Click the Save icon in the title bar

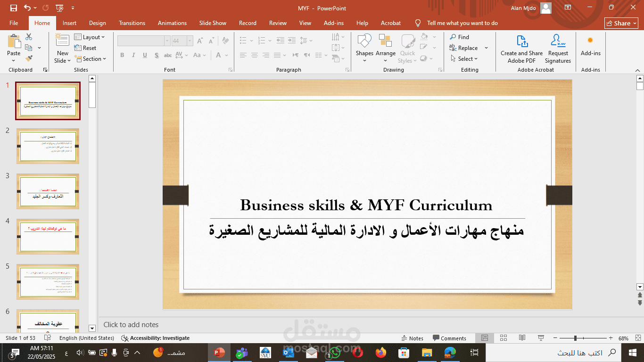(x=14, y=8)
